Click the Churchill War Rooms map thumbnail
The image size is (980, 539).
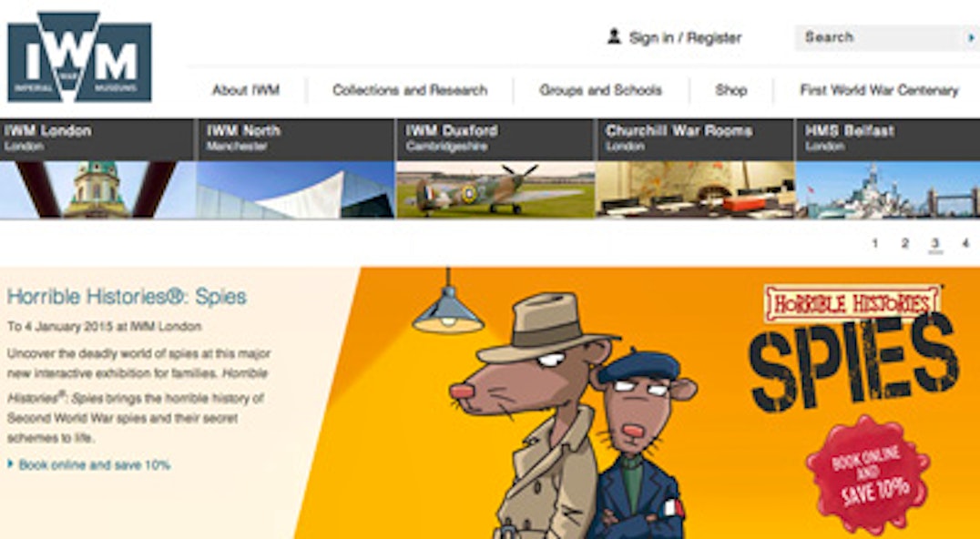[x=696, y=189]
